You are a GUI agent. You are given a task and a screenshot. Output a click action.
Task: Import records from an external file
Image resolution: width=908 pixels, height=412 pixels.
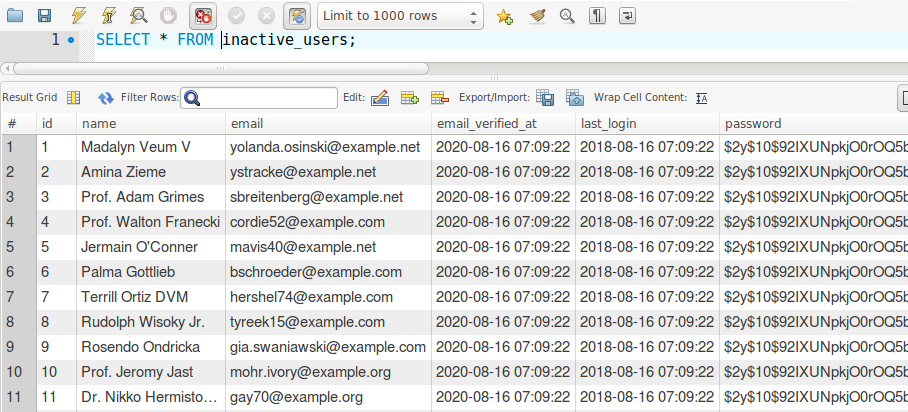575,98
